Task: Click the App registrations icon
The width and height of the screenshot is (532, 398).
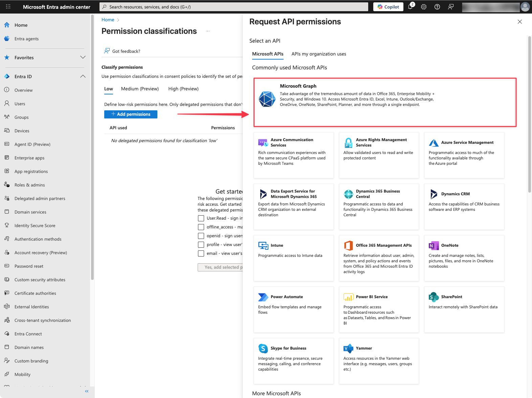Action: point(7,171)
